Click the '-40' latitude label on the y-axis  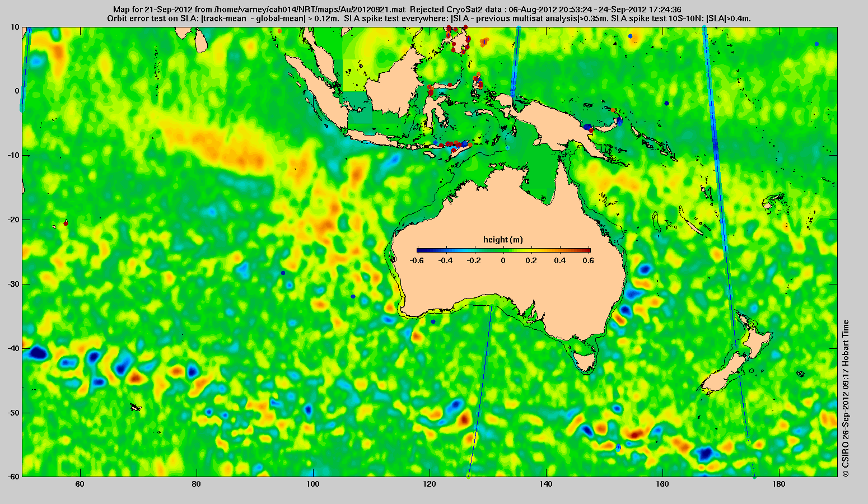pyautogui.click(x=13, y=348)
